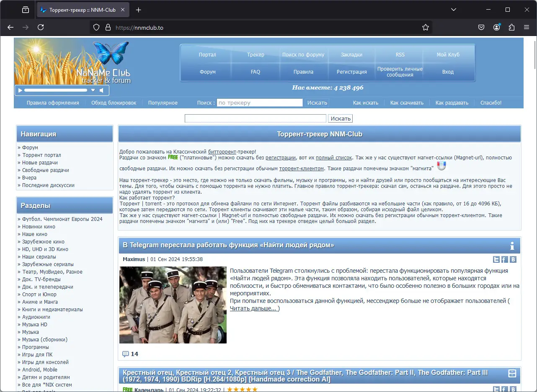Open the Популярное link

(163, 103)
